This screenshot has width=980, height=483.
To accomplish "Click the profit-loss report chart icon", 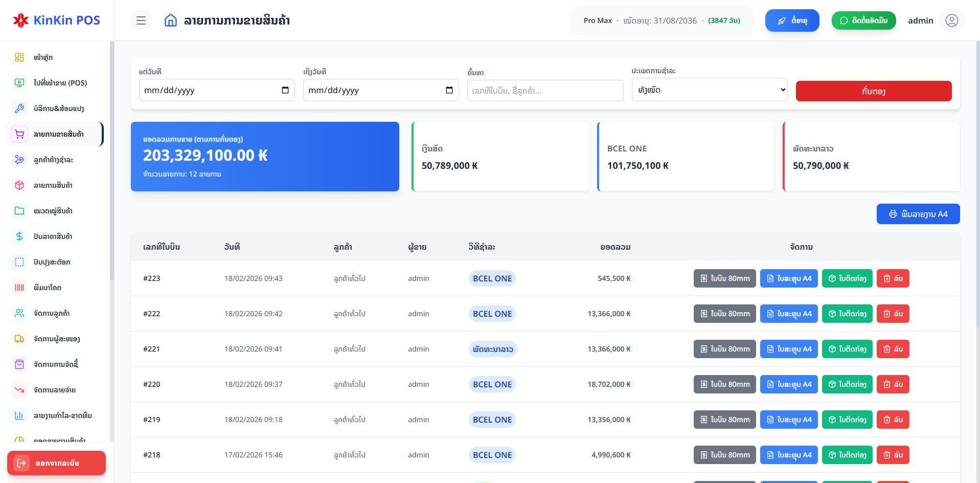I will click(x=19, y=415).
